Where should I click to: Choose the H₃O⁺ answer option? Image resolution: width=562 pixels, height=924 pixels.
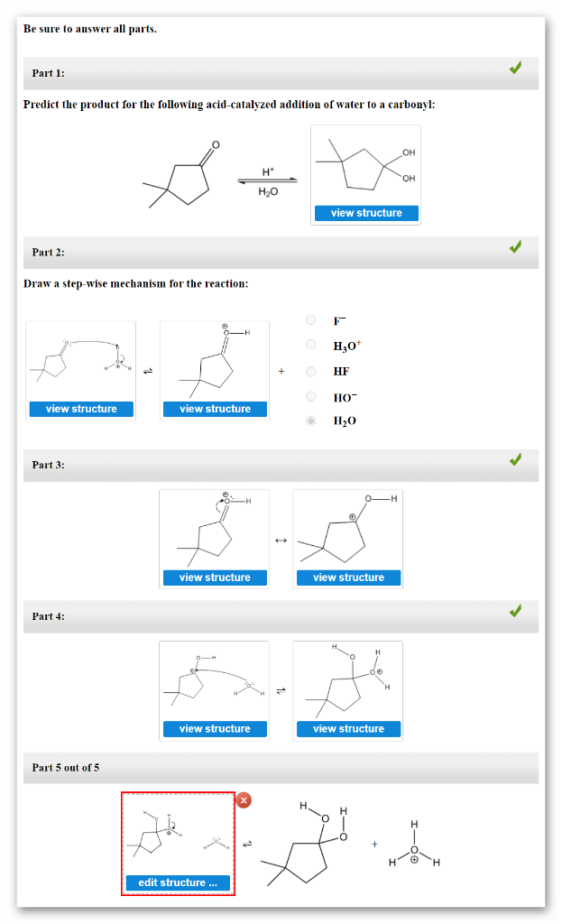point(310,345)
